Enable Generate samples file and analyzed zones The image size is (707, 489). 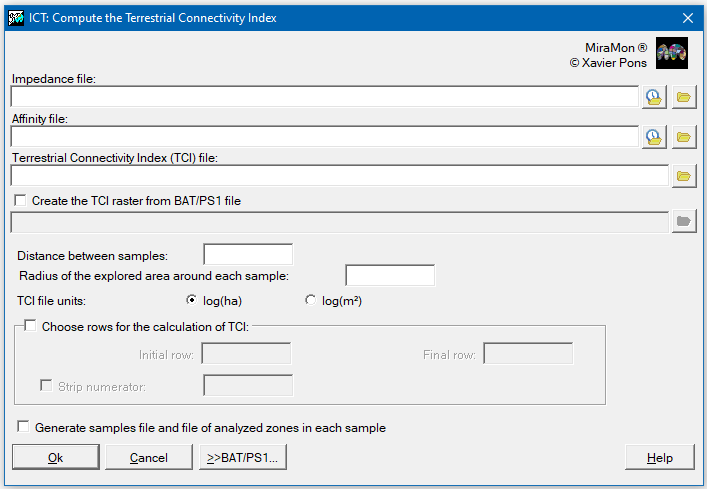[x=24, y=427]
